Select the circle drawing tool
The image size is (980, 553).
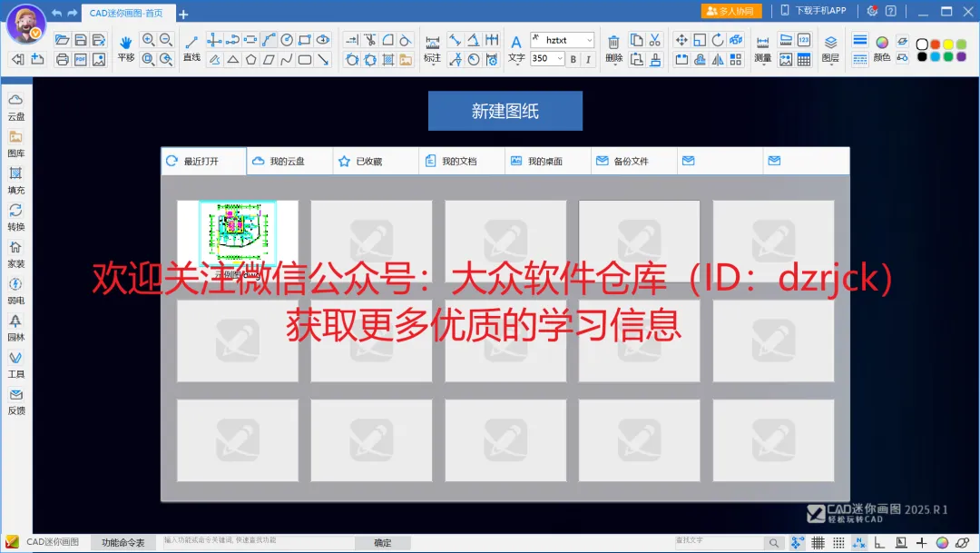287,40
